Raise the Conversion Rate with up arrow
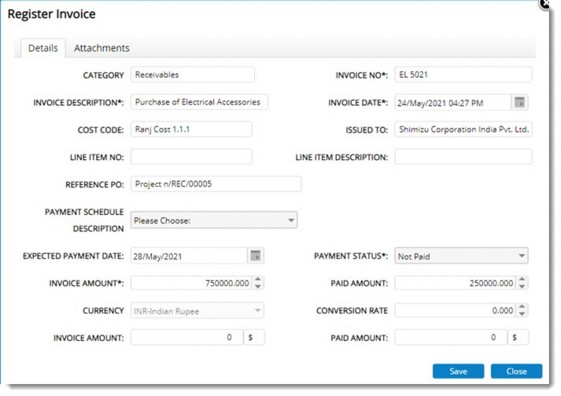Viewport: 561px width, 396px height. [x=522, y=307]
